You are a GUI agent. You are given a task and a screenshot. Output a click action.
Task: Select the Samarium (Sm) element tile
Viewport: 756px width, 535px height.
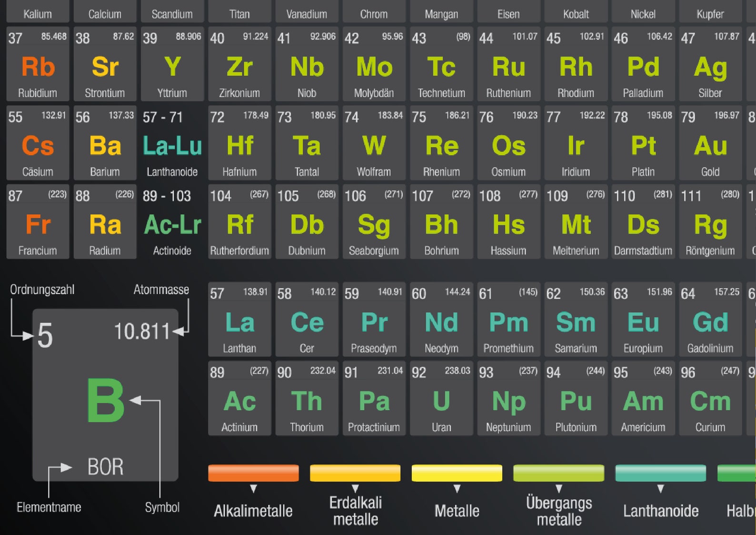pos(576,319)
